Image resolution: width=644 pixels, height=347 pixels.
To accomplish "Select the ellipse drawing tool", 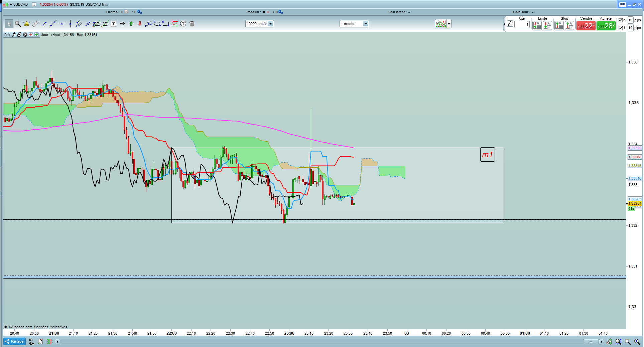I will point(157,24).
